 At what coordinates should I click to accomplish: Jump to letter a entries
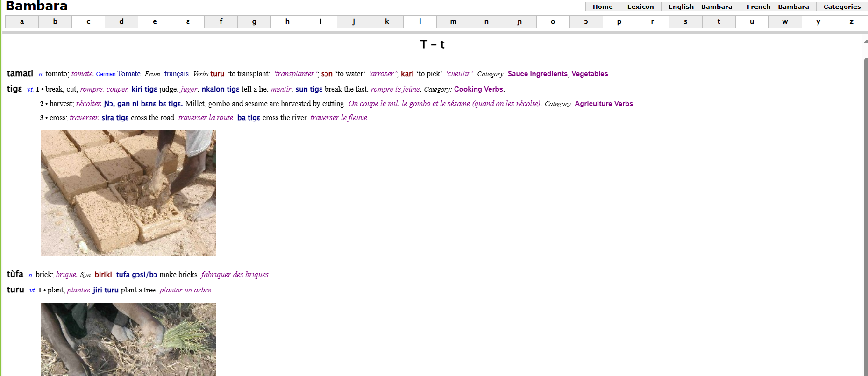(22, 21)
